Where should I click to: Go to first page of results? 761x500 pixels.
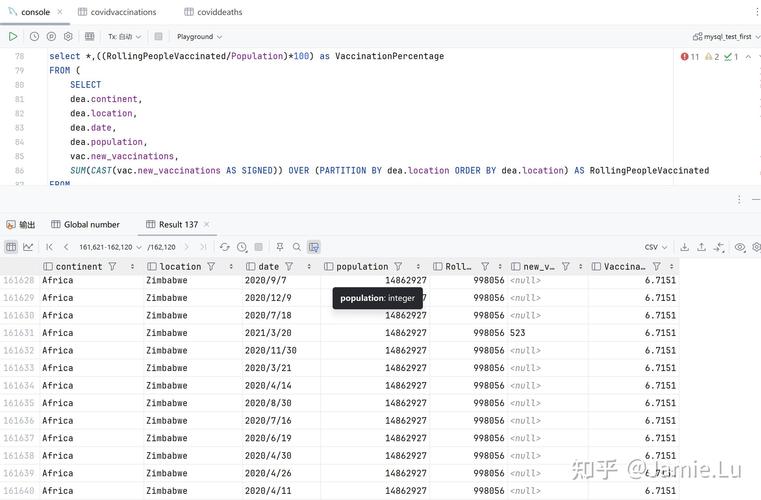coord(50,247)
